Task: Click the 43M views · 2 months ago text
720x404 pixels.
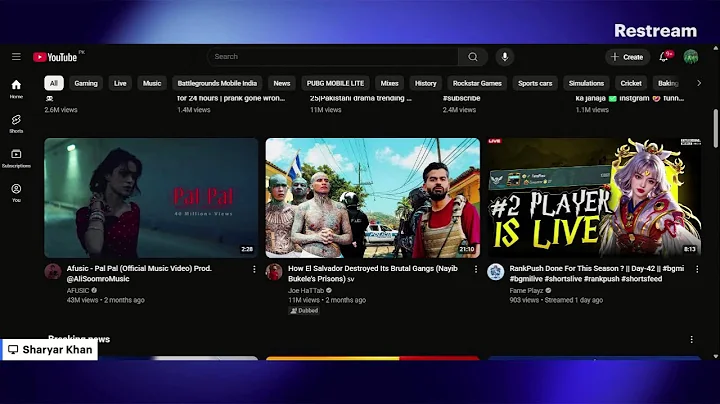Action: pos(106,300)
